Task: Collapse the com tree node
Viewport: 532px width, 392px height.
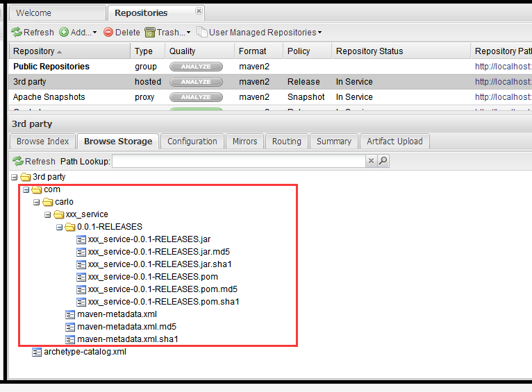Action: click(x=26, y=189)
